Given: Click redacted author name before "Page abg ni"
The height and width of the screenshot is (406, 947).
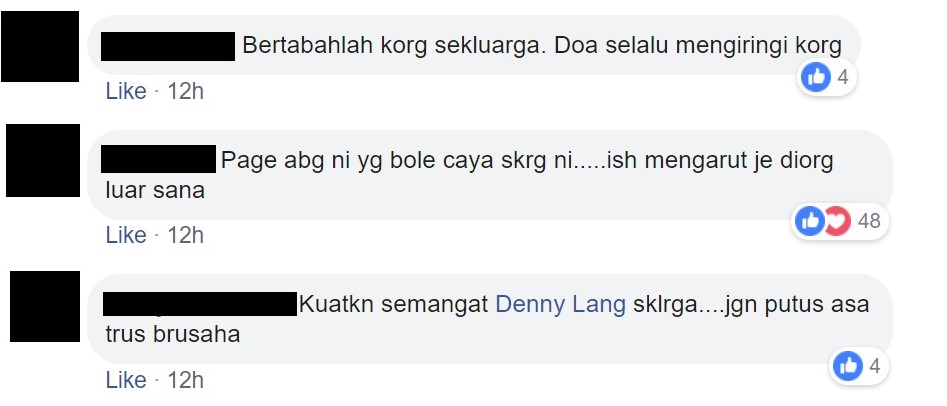Looking at the screenshot, I should click(x=158, y=159).
